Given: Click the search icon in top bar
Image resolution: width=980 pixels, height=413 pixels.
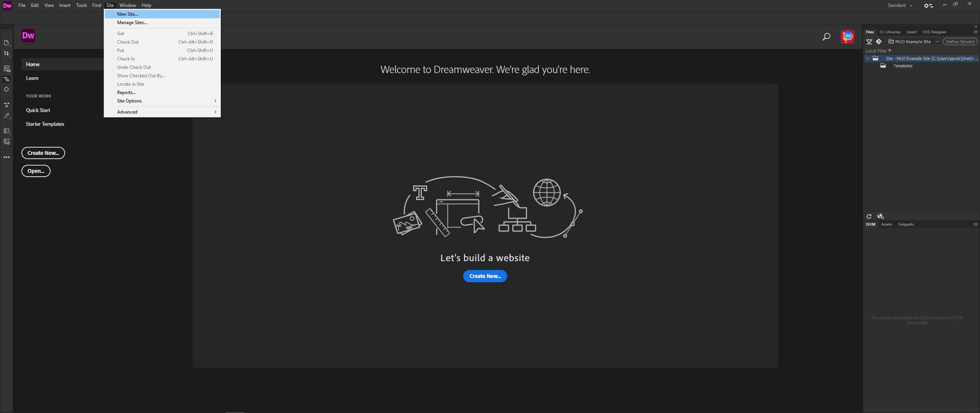Looking at the screenshot, I should 826,37.
